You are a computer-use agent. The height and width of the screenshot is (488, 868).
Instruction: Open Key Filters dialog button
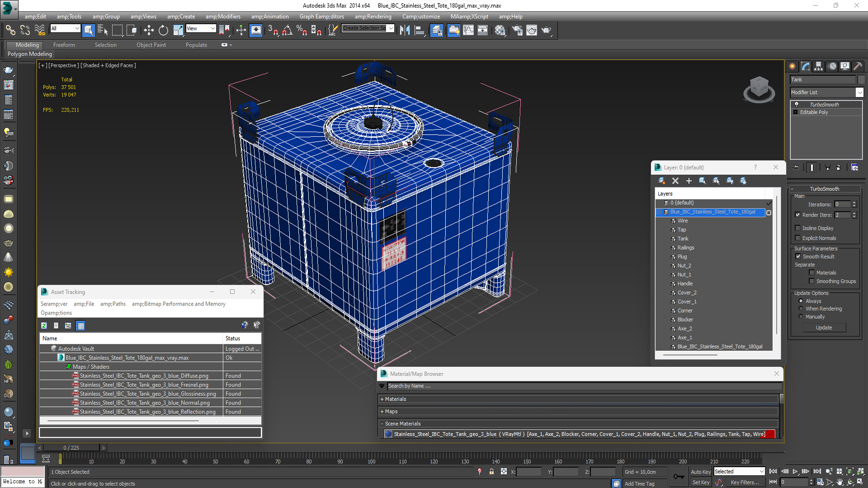[x=745, y=482]
